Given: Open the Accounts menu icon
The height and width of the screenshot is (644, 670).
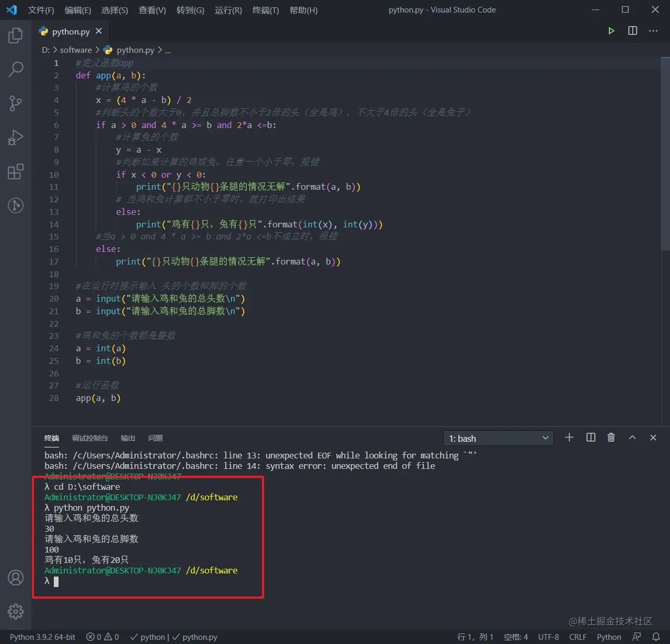Looking at the screenshot, I should [16, 578].
